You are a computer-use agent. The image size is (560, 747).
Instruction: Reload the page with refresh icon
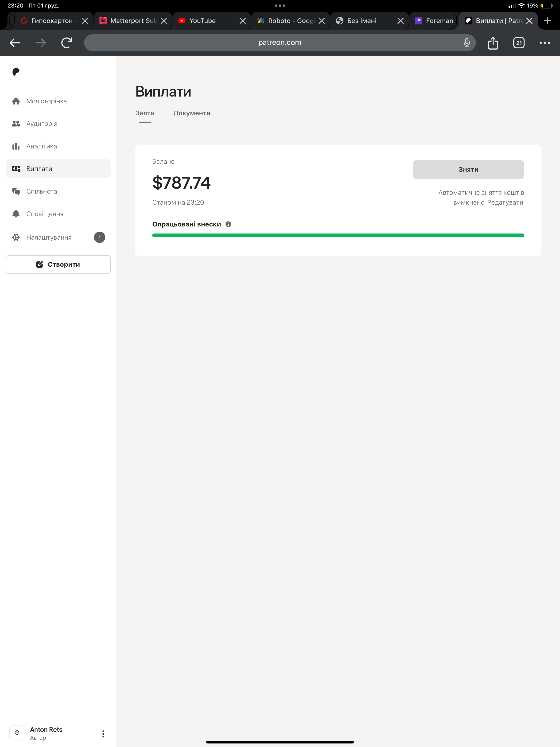point(66,43)
